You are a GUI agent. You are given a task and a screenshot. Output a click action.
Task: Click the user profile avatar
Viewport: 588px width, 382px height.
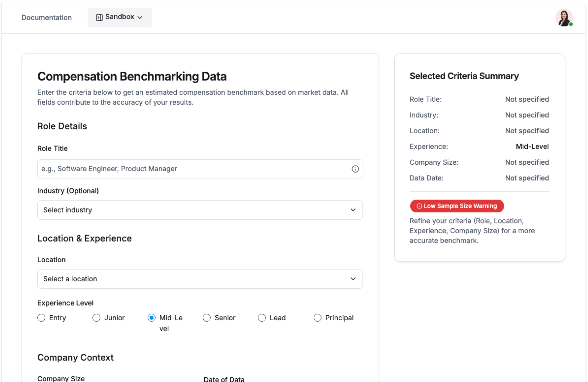click(x=564, y=17)
